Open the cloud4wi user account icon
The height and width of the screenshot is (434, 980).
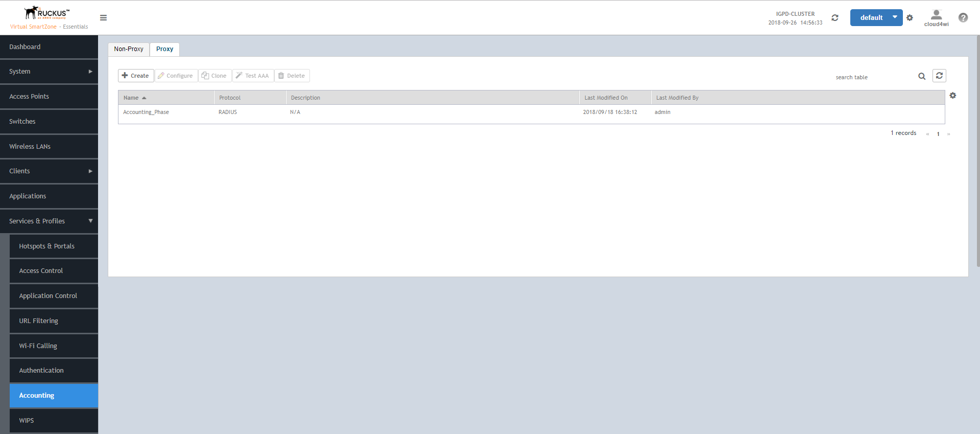(x=936, y=18)
